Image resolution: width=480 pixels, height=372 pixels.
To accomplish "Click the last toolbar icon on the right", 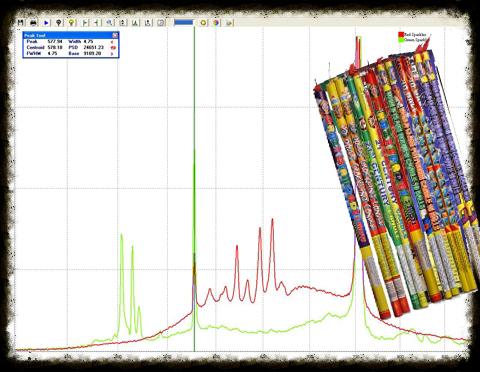I will 229,23.
